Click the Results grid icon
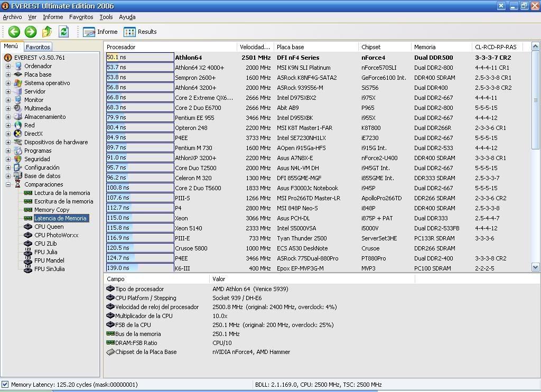541x392 pixels. [130, 32]
